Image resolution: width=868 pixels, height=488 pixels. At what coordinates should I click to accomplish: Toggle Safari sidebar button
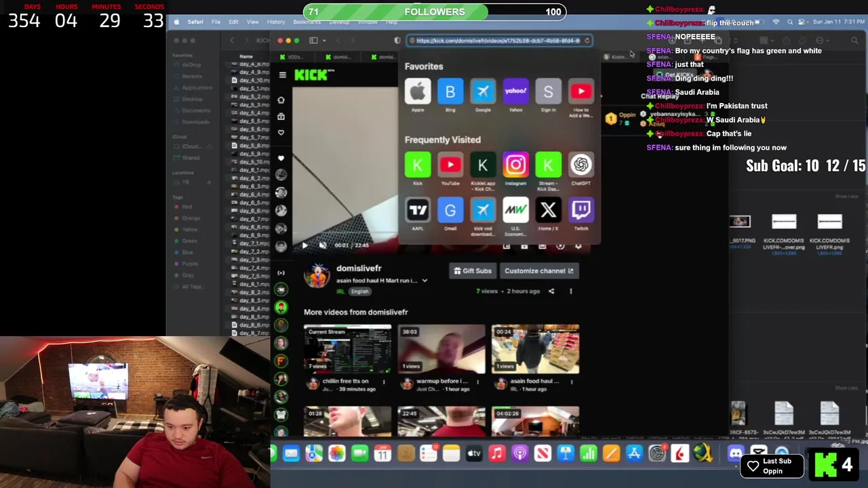pos(313,41)
